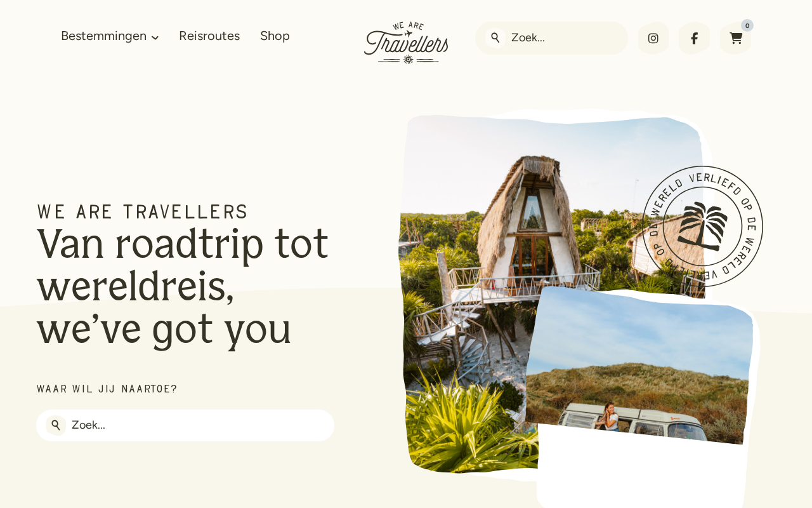
Task: Click the hero search magnifier icon
Action: click(56, 425)
